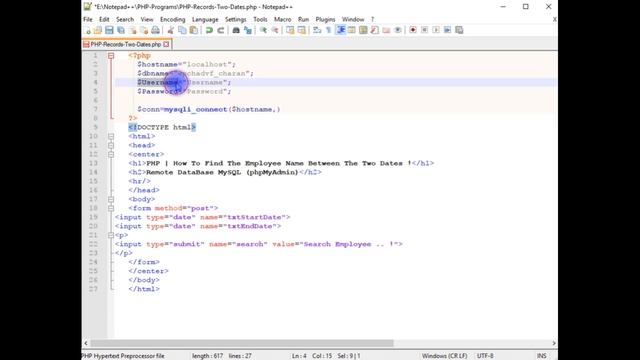Toggle Show All Characters pilcrow icon

[x=329, y=30]
